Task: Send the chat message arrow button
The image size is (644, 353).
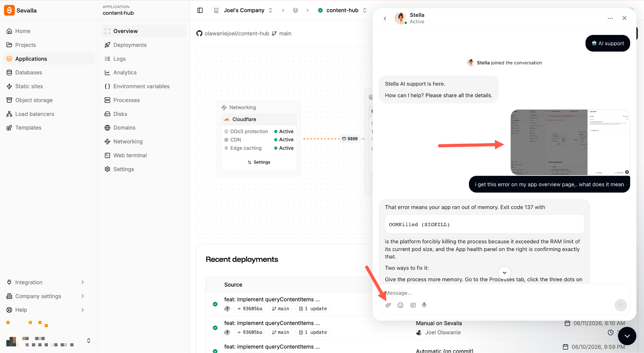Action: pos(620,305)
